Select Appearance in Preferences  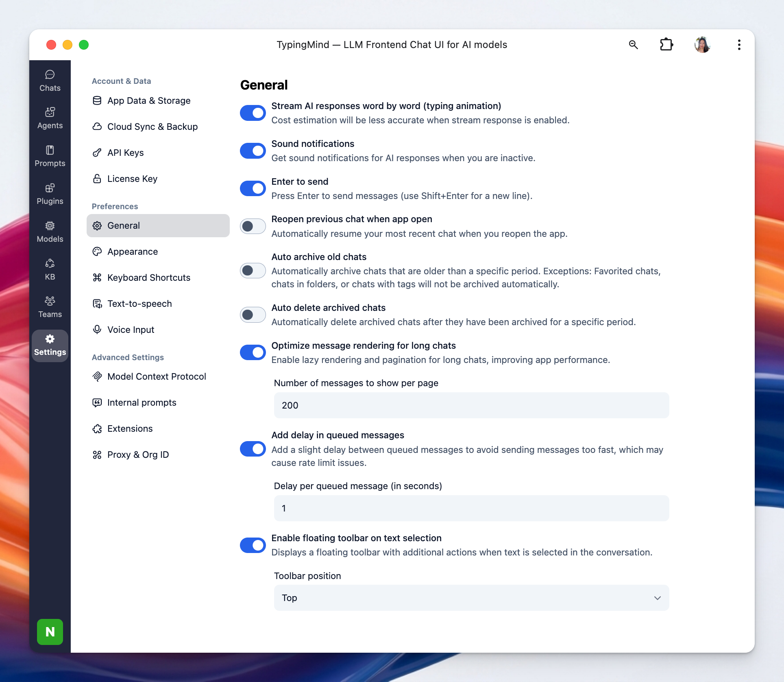click(x=133, y=251)
